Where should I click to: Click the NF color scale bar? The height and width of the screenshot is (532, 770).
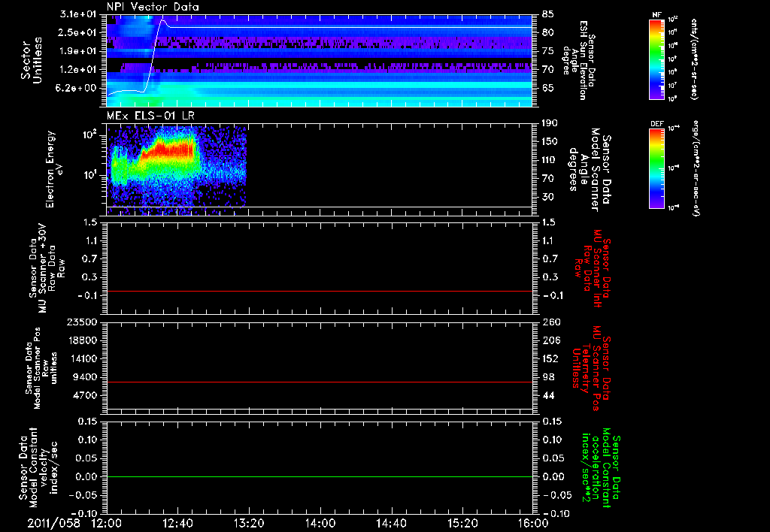pos(656,59)
